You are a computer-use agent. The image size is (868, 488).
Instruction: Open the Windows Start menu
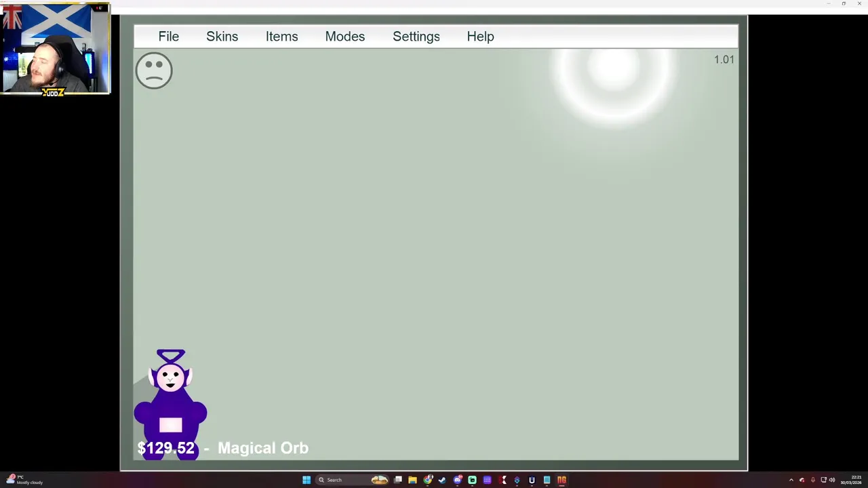pos(307,480)
